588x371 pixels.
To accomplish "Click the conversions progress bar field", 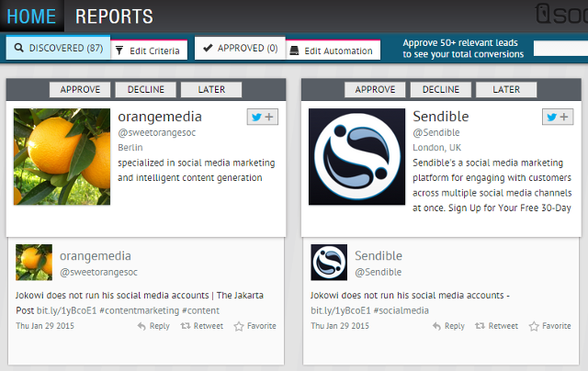I will pos(560,49).
